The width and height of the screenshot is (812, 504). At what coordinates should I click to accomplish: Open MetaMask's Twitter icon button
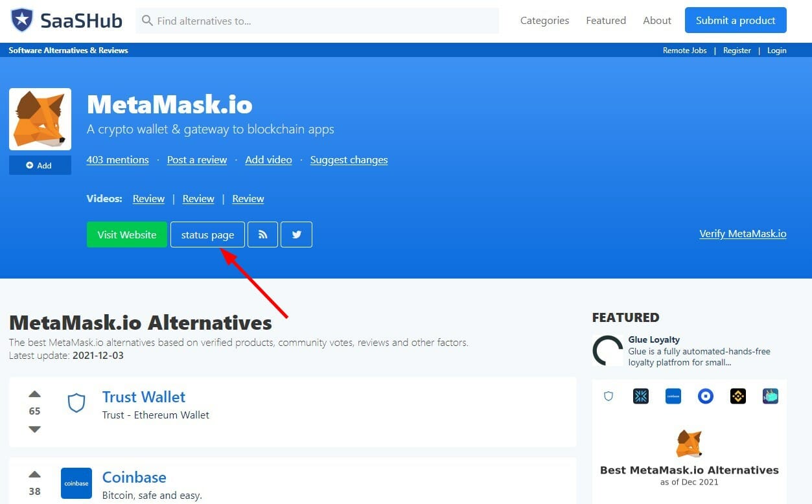pos(297,235)
